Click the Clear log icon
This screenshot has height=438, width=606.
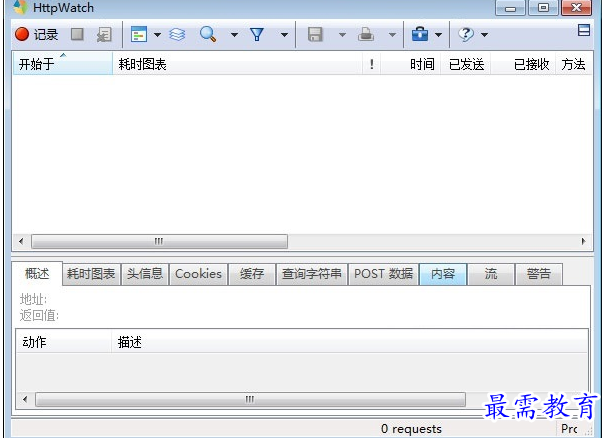[x=104, y=34]
